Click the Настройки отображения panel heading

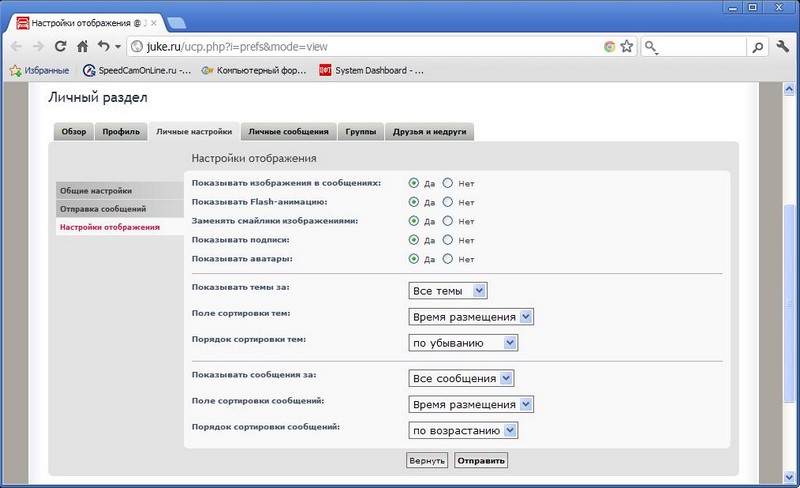(254, 158)
